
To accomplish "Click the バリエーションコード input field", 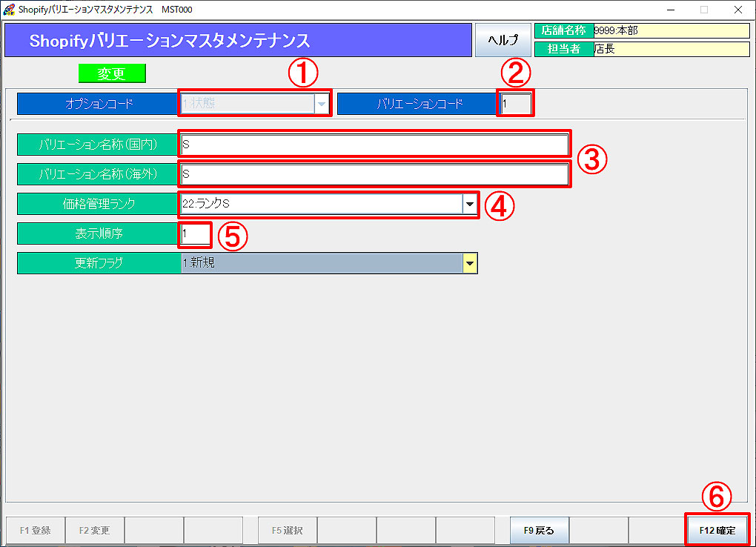I will (515, 103).
